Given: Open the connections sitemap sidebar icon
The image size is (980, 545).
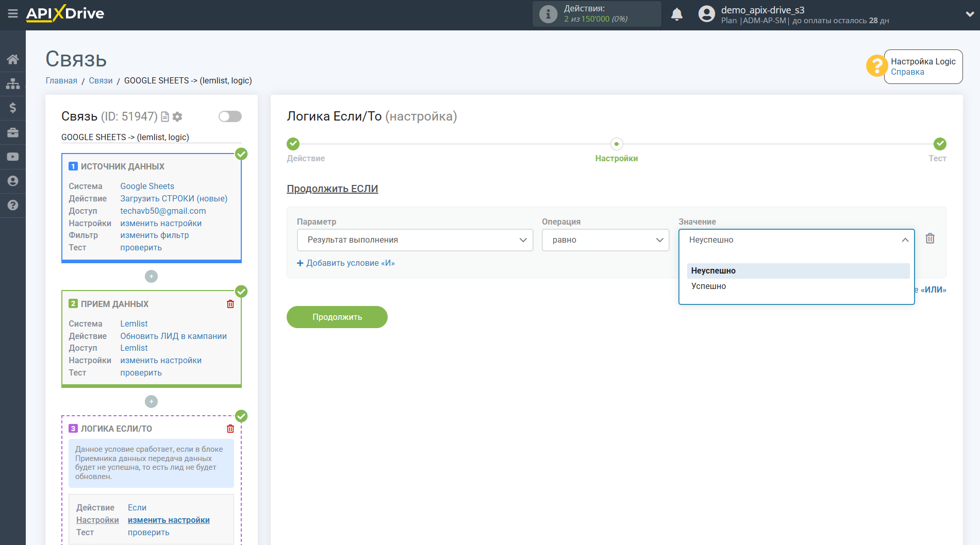Looking at the screenshot, I should [13, 83].
